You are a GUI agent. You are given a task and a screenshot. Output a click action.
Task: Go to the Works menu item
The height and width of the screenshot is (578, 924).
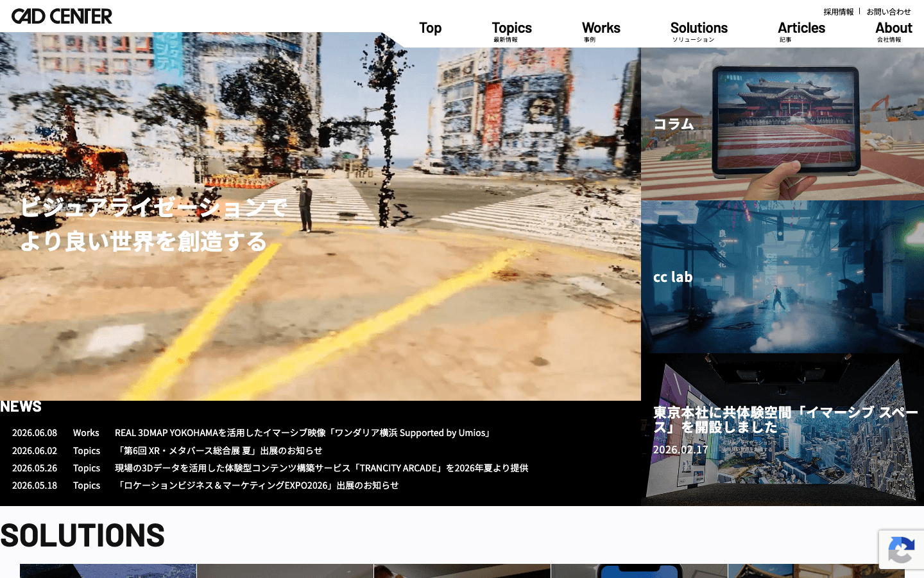click(601, 31)
